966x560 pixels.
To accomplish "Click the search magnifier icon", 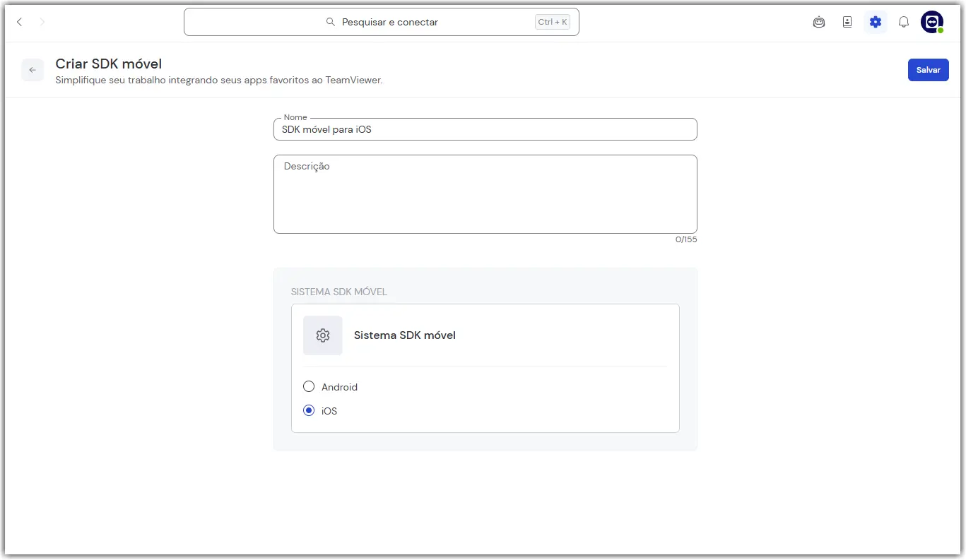I will click(331, 22).
